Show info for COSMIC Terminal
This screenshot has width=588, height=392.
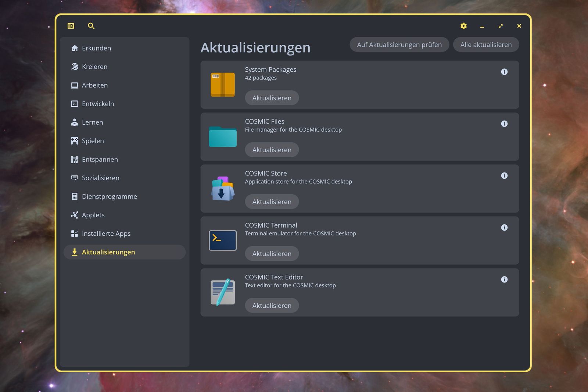point(504,227)
